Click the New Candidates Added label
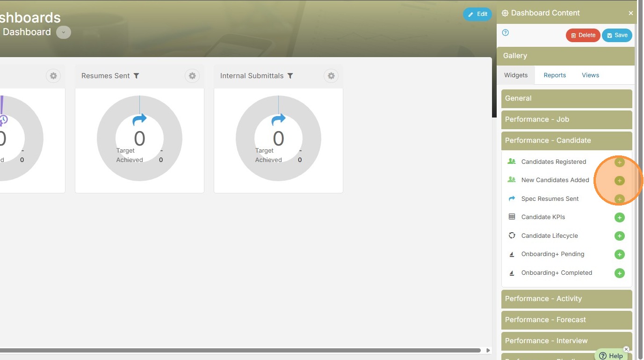Screen dimensions: 644x360 pos(555,180)
